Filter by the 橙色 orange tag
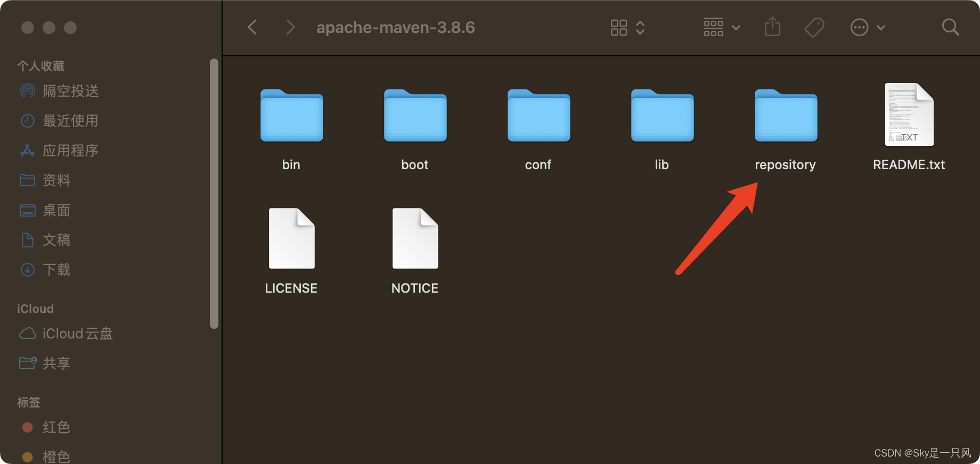Screen dimensions: 980x464 (x=46, y=457)
